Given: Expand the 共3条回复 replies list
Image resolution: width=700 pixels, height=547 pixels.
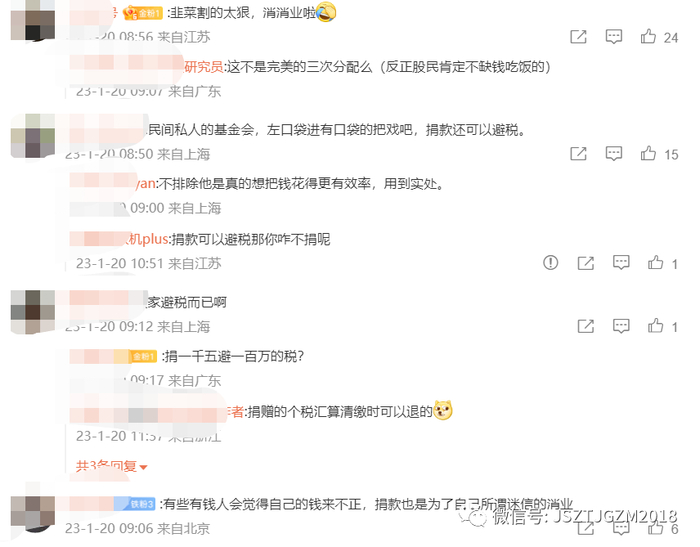Looking at the screenshot, I should pos(112,467).
